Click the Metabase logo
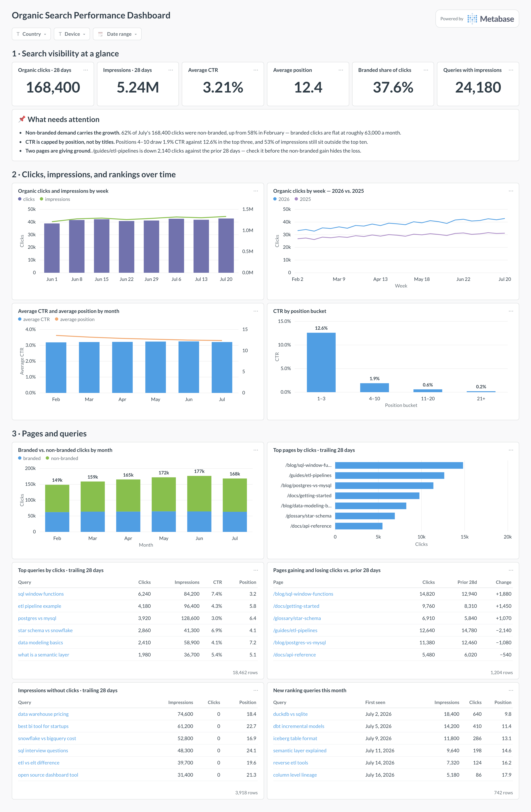The image size is (531, 812). tap(490, 19)
